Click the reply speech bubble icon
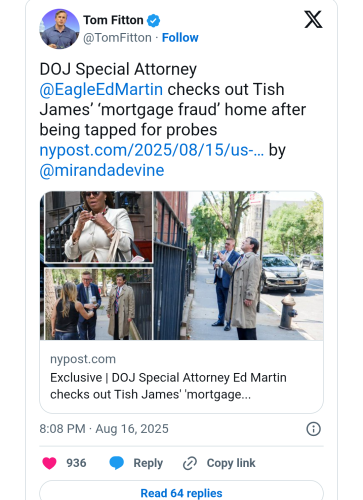Viewport: 363px width, 500px height. [116, 463]
